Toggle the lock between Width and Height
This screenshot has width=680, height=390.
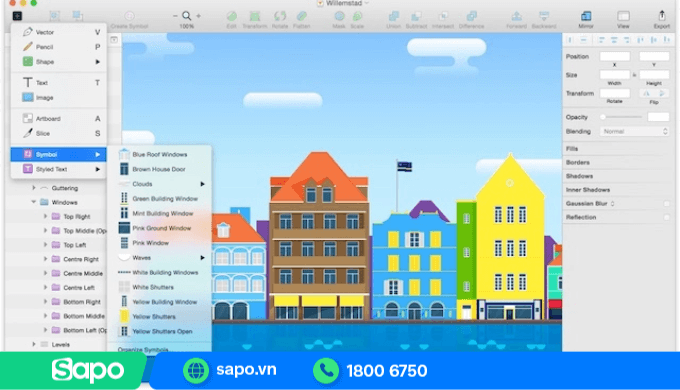pos(634,75)
